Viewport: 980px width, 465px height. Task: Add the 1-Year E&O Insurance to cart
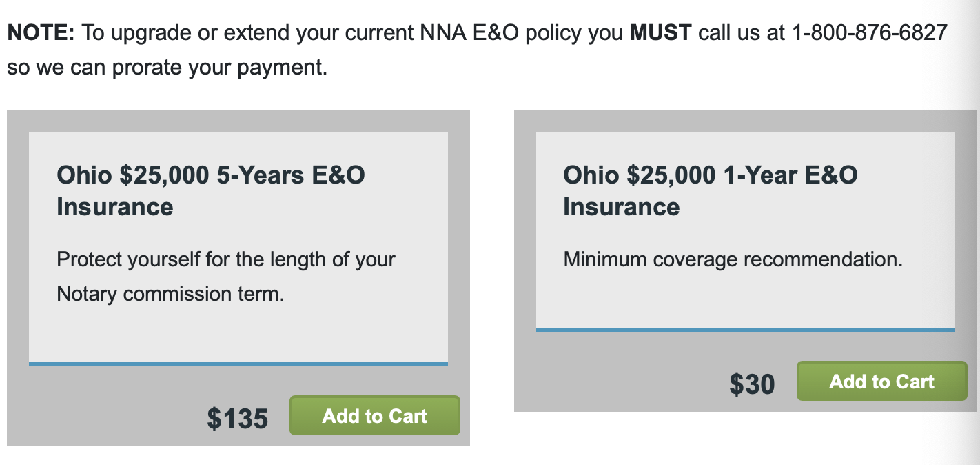coord(881,381)
